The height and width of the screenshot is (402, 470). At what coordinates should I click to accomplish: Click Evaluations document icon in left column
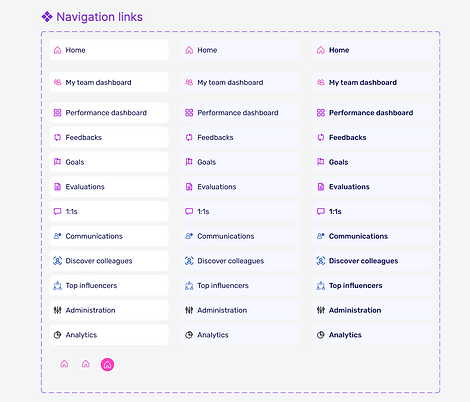(x=57, y=187)
